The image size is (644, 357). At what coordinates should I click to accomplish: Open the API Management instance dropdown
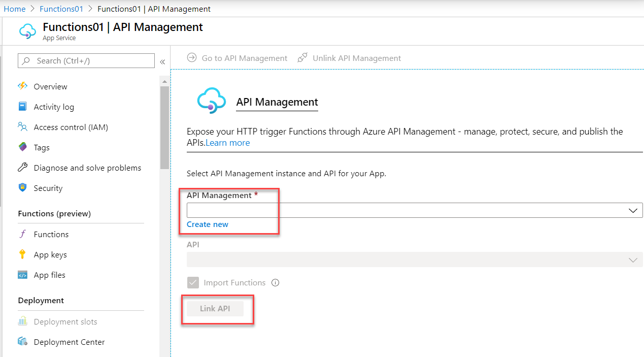[x=415, y=210]
